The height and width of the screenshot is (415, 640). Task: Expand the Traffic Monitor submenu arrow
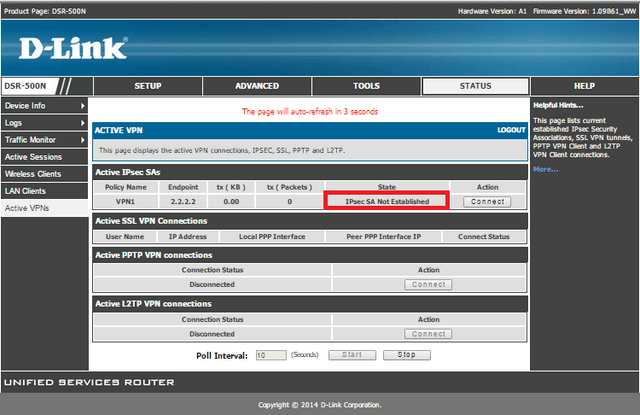coord(82,140)
